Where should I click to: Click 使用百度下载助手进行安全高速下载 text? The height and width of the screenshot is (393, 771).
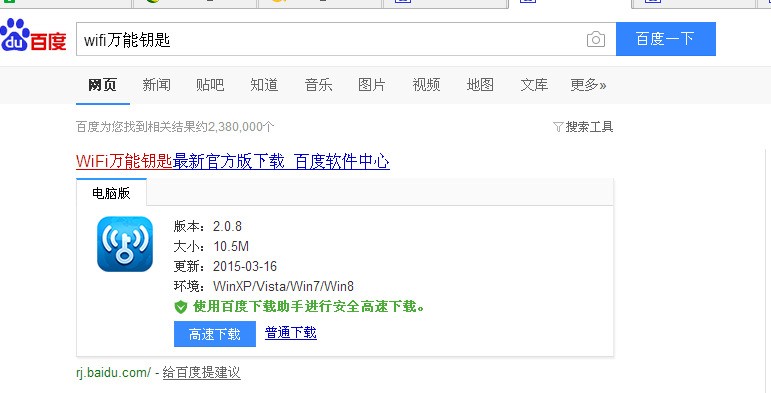(309, 307)
